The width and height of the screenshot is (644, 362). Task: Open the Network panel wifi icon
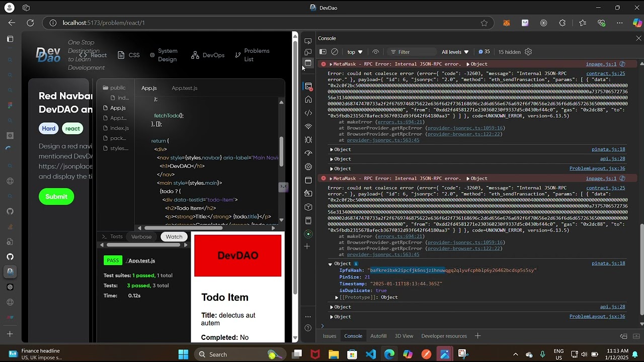(308, 127)
